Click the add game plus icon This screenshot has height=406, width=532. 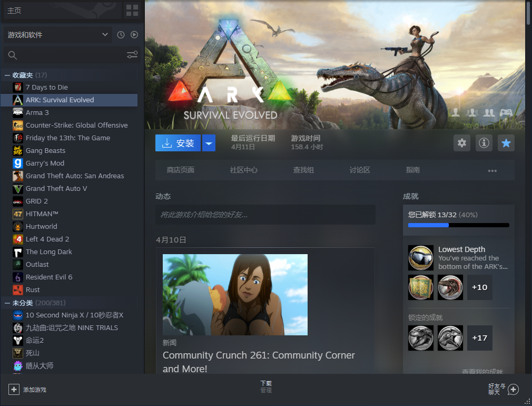pyautogui.click(x=14, y=390)
